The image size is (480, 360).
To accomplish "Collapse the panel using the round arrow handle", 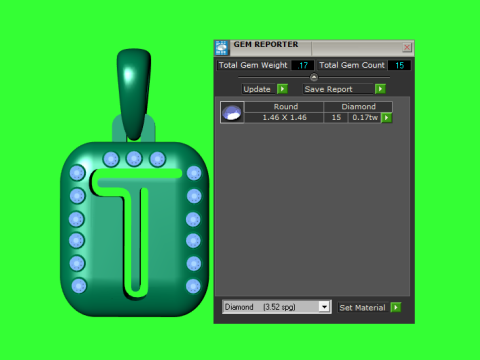I will 314,77.
